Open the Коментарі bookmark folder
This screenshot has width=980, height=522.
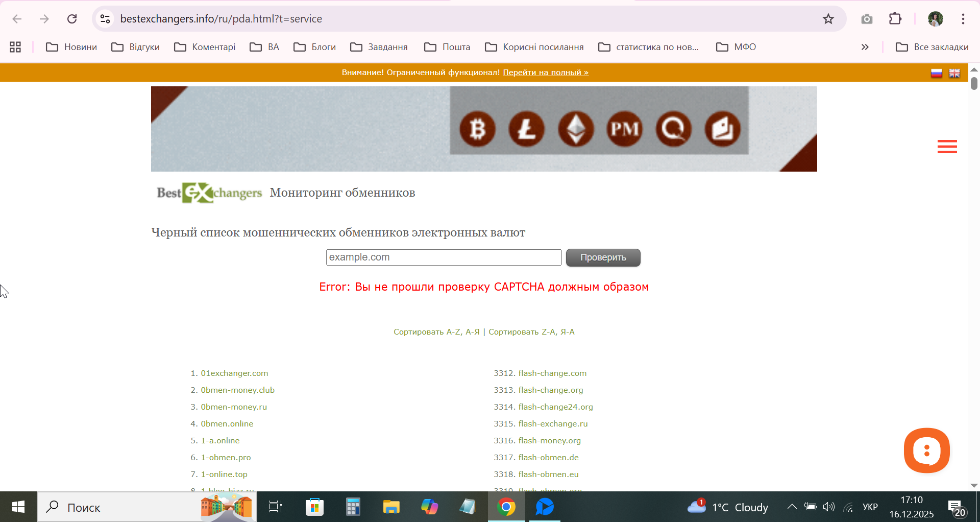(x=205, y=47)
